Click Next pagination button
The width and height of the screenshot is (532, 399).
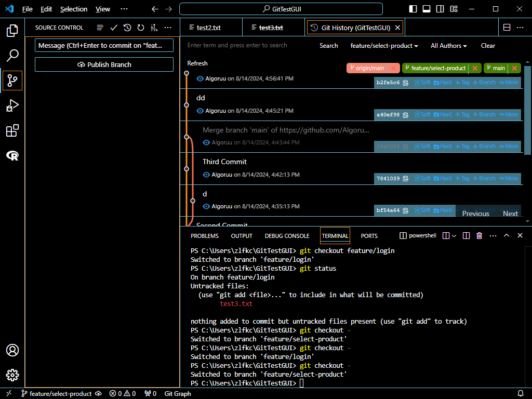[510, 214]
